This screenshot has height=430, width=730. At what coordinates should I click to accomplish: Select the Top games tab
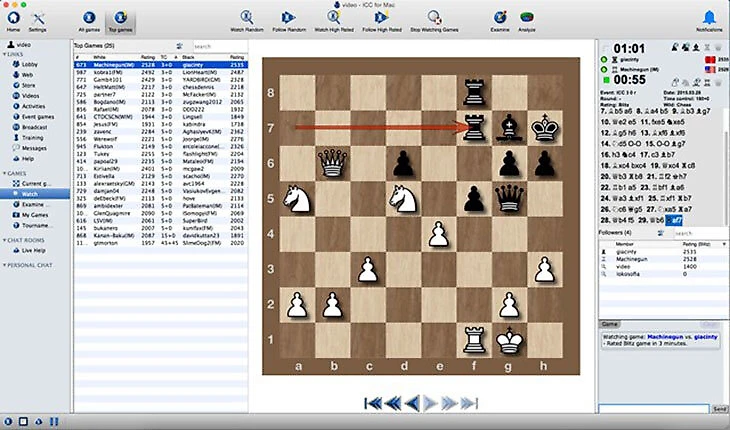(x=119, y=19)
